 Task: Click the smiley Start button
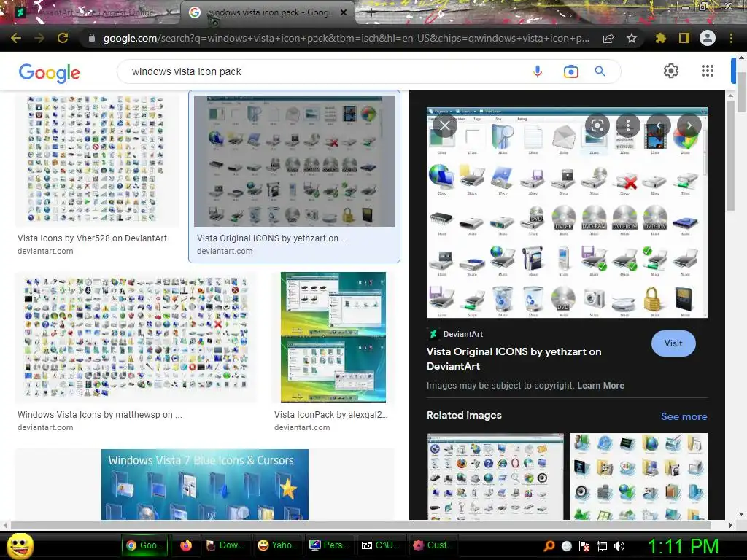point(20,545)
